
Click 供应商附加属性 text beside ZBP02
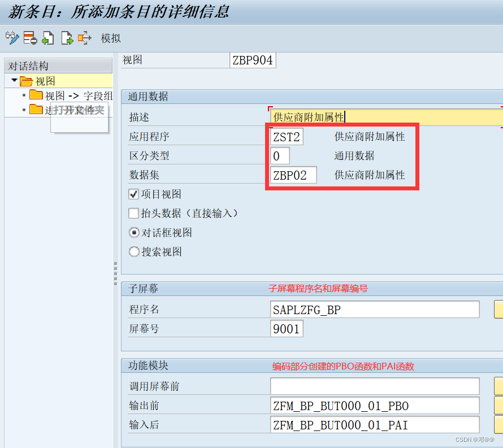coord(370,175)
